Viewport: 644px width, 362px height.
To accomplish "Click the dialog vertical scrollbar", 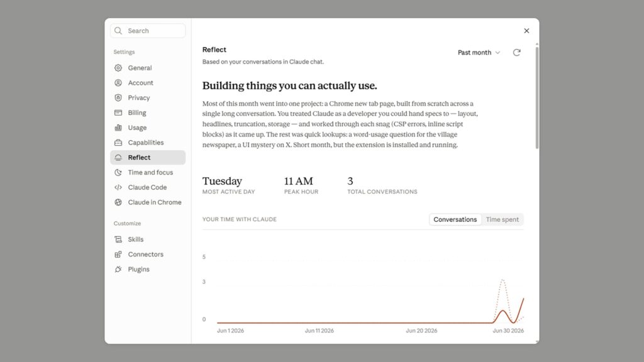I will click(x=537, y=97).
